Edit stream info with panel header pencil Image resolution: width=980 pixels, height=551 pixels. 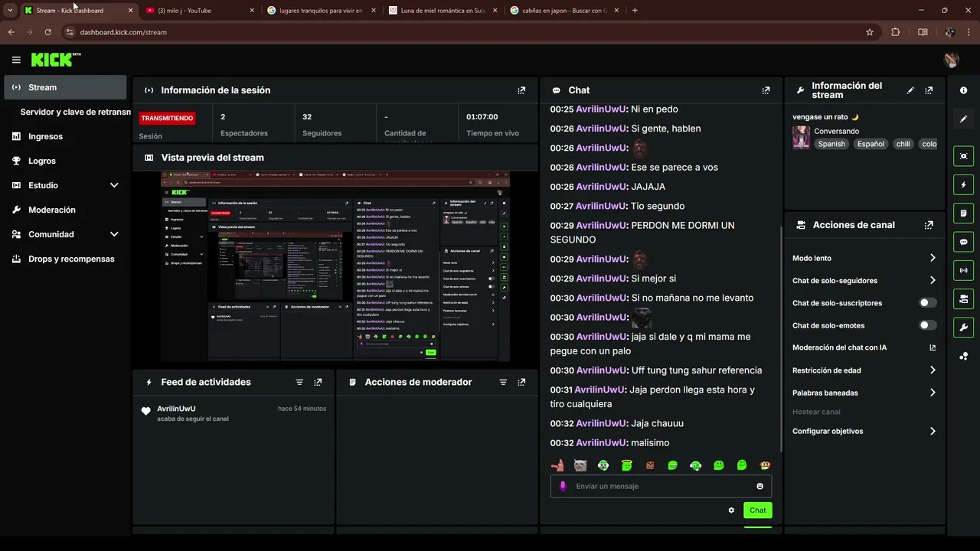(910, 90)
